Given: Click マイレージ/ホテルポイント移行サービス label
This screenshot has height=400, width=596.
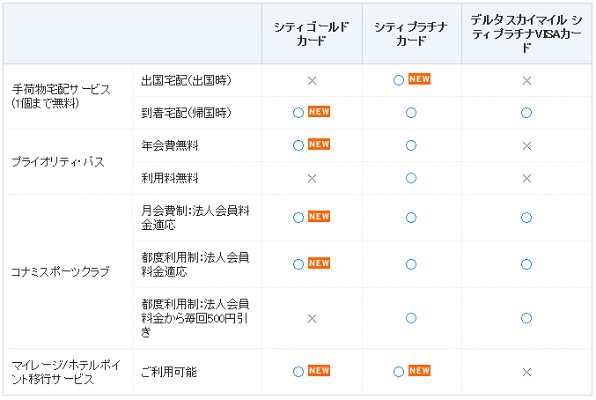Looking at the screenshot, I should 66,372.
